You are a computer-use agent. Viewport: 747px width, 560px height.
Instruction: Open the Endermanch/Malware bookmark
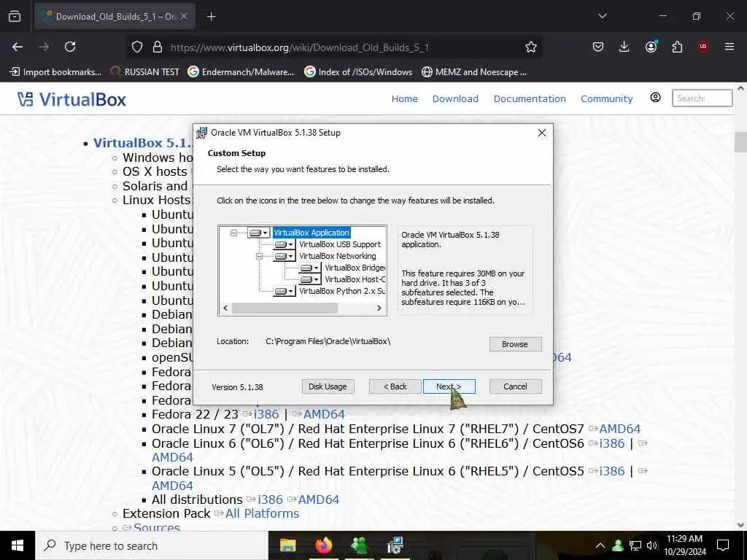tap(241, 72)
